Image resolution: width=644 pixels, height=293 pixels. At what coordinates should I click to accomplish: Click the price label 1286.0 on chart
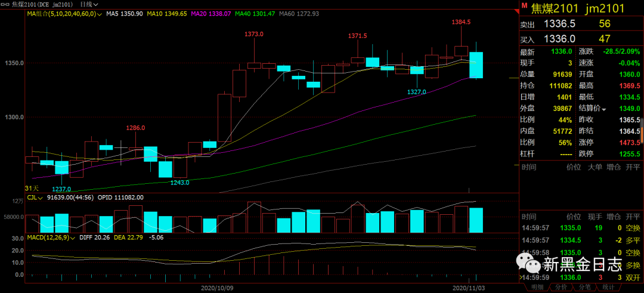(x=135, y=128)
